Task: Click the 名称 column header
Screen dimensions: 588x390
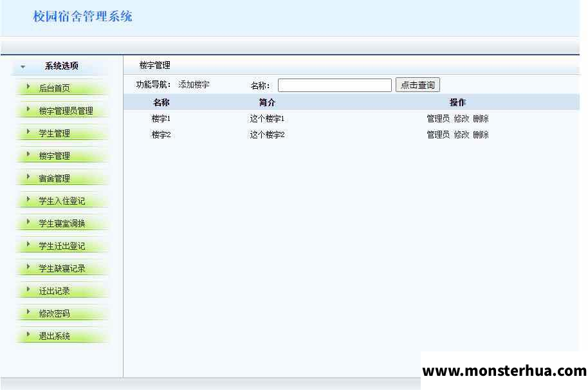Action: pyautogui.click(x=161, y=102)
